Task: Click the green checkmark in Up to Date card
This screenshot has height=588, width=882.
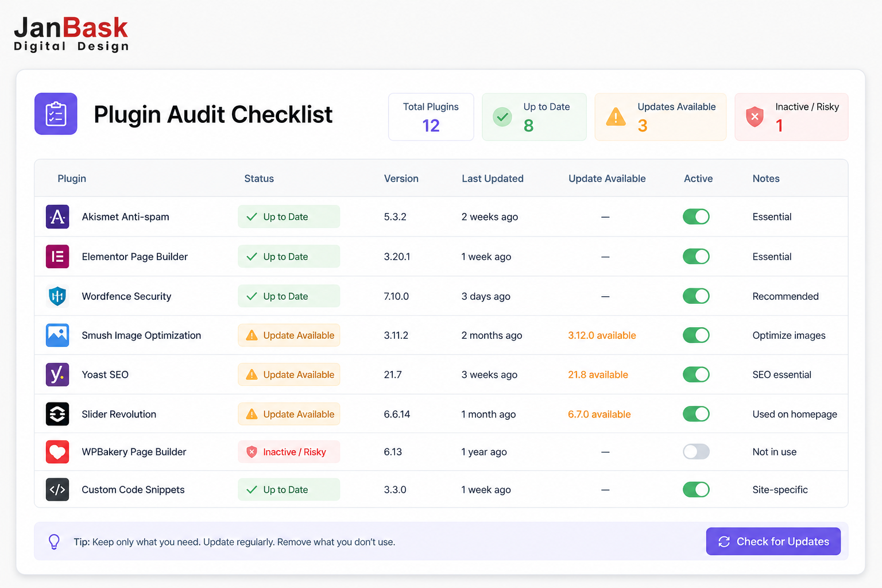Action: point(502,117)
